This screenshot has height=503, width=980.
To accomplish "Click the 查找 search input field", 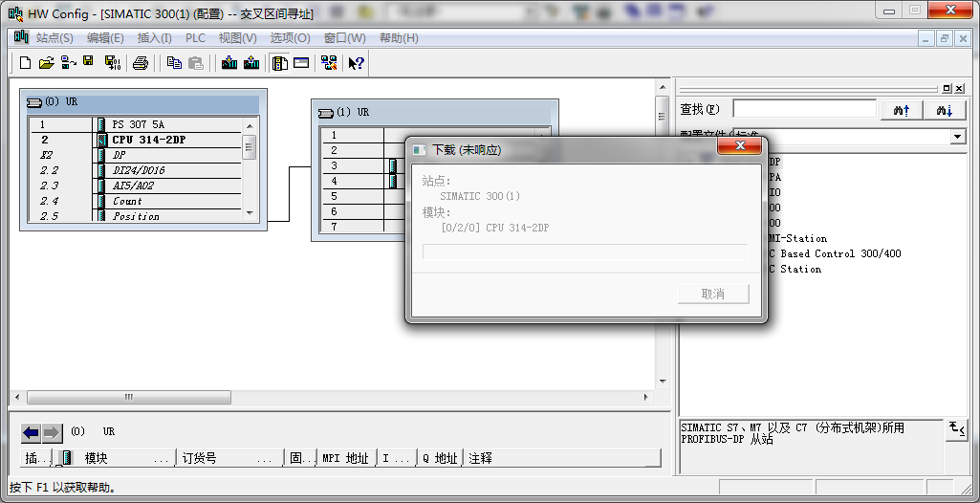I will [x=805, y=109].
